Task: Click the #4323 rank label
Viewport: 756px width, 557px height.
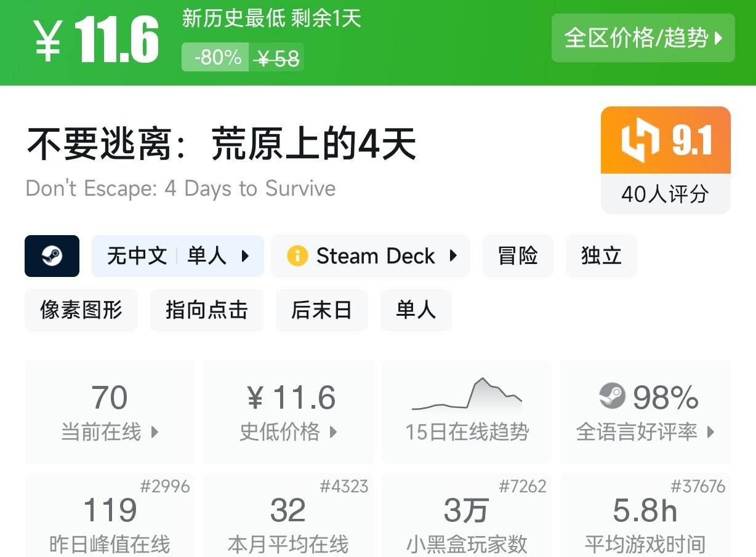Action: coord(344,486)
